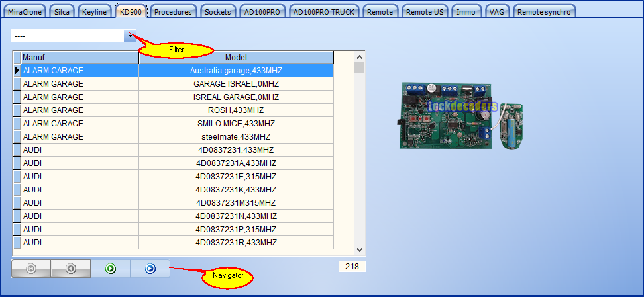Select the 4D0837231A,433MHZ model cell
The image size is (644, 297).
coord(236,163)
